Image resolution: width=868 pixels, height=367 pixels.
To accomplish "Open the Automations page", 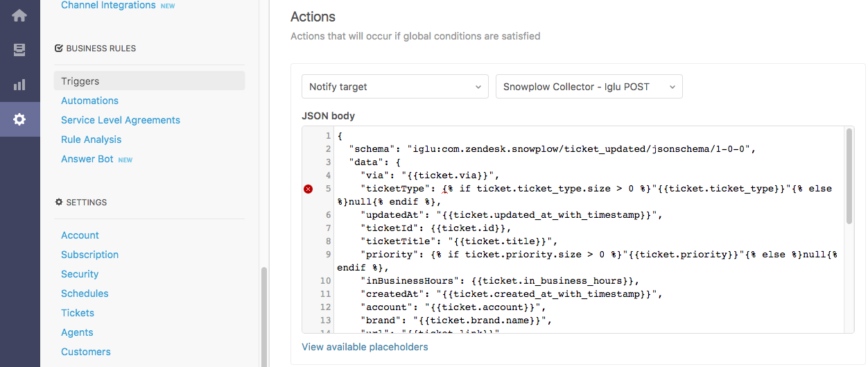I will (x=89, y=101).
